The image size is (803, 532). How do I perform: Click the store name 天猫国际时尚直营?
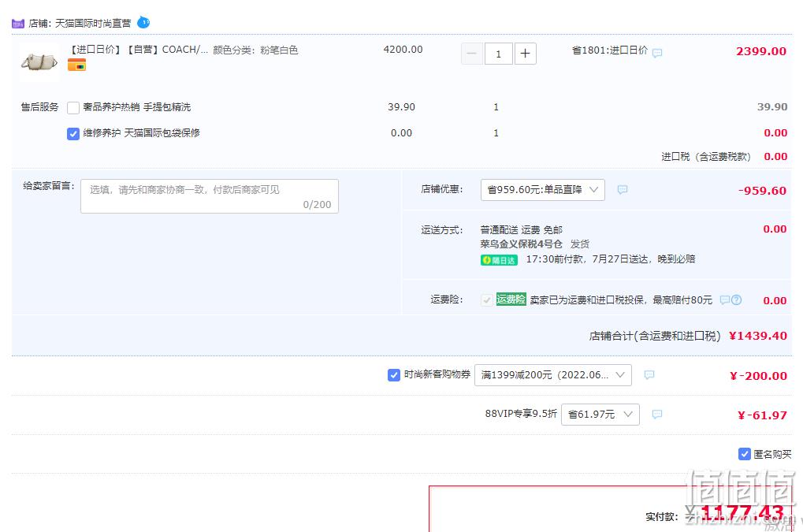coord(93,23)
